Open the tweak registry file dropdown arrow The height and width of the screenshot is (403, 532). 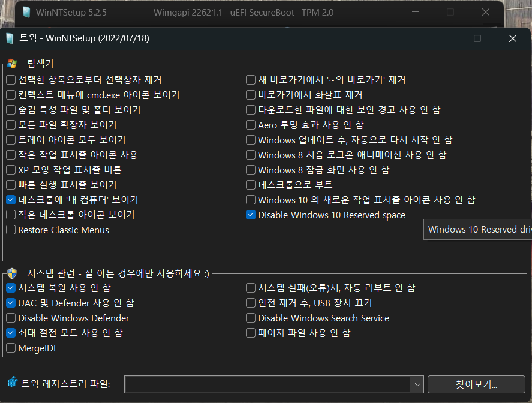pos(417,384)
